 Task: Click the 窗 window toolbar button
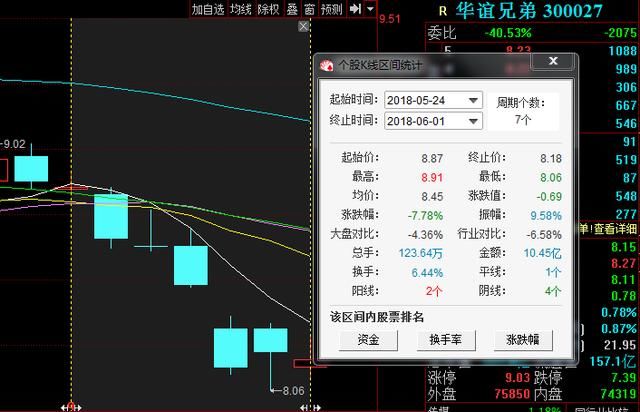pyautogui.click(x=309, y=9)
